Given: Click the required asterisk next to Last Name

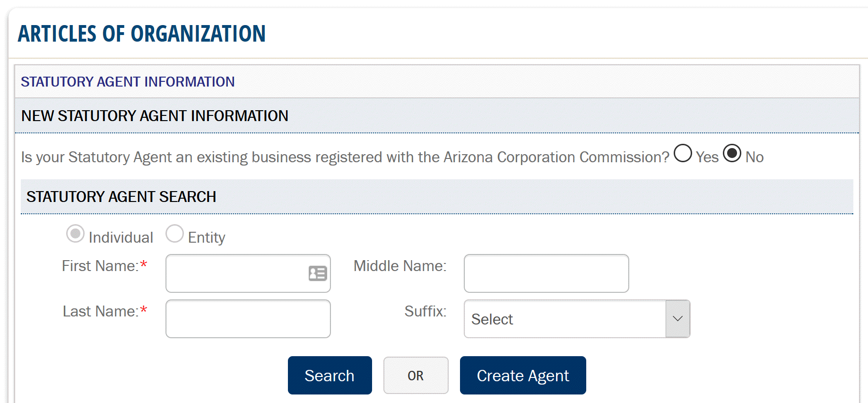Looking at the screenshot, I should tap(143, 310).
